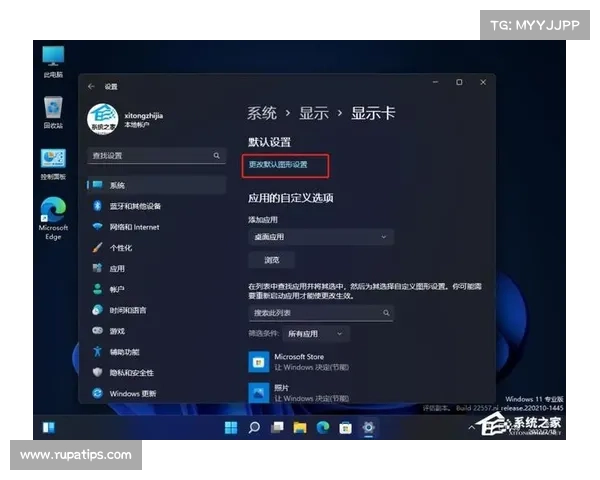Navigate to 系统 in the breadcrumb
This screenshot has height=480, width=600.
pyautogui.click(x=262, y=113)
